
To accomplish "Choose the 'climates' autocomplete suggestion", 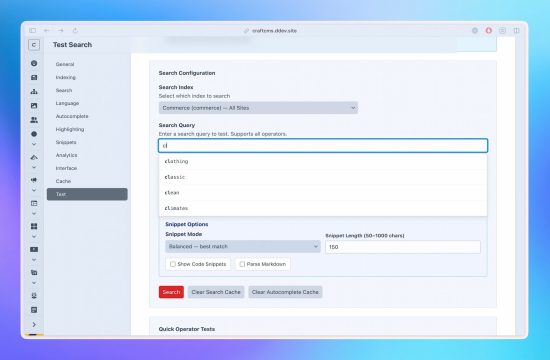I will tap(323, 208).
